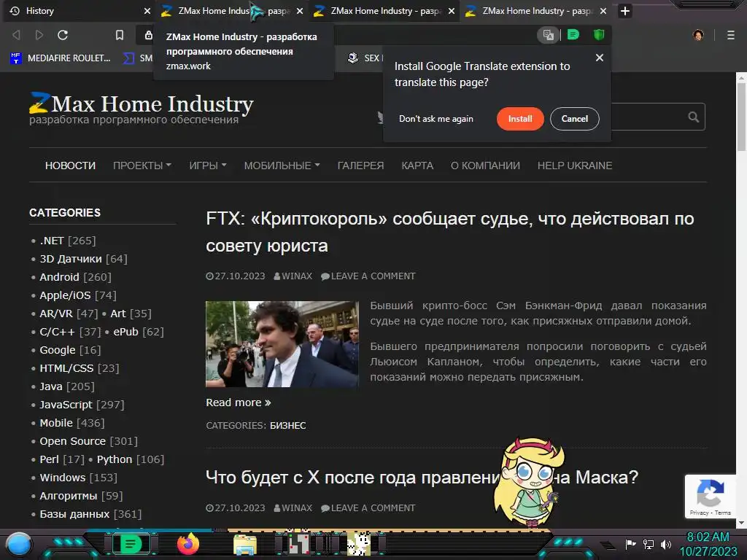Open the Apple/iOS category
Screen dimensions: 747x560
coord(65,295)
